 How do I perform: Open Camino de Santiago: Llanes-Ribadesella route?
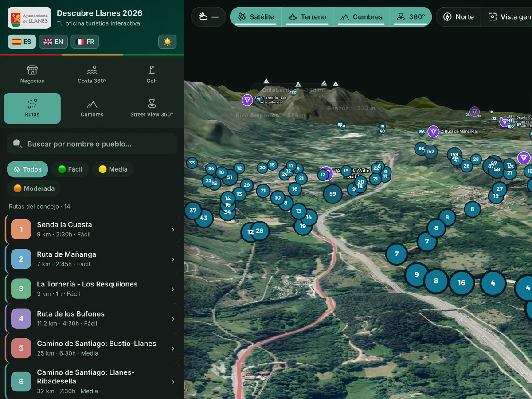pos(93,381)
